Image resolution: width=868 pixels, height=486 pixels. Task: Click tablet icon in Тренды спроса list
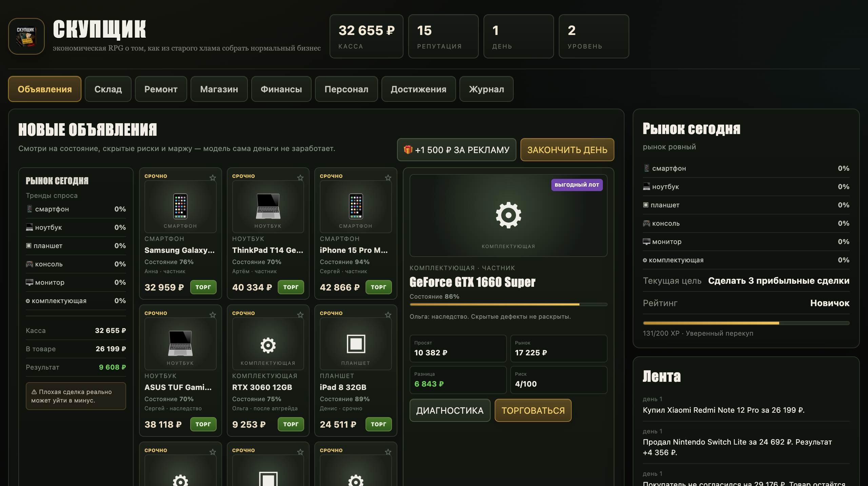coord(29,246)
